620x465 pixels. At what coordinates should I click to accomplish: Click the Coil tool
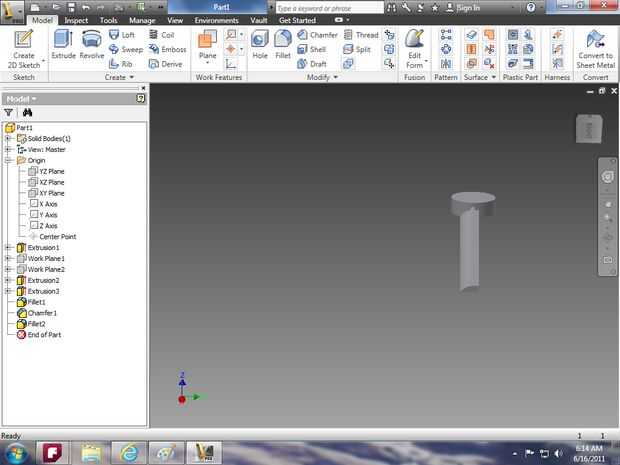pos(162,35)
